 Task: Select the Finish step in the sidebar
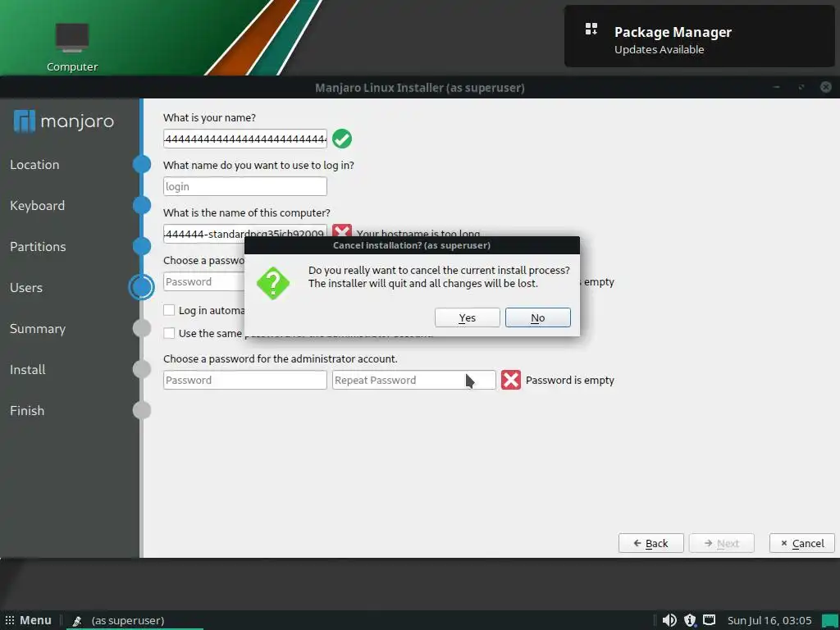coord(27,410)
